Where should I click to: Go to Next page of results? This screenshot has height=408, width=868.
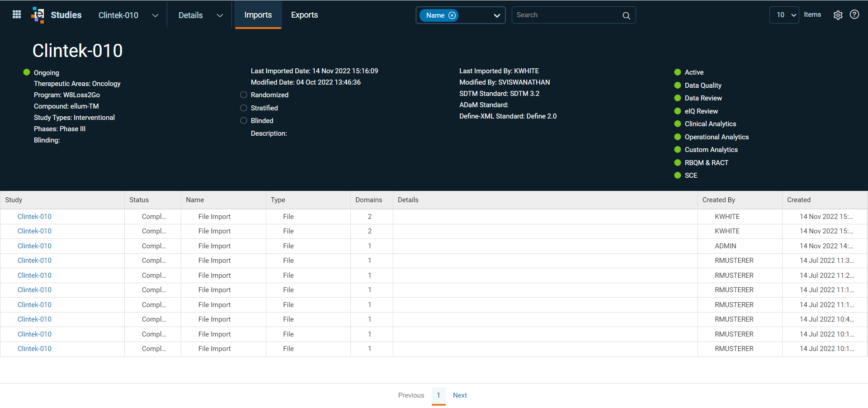click(x=460, y=395)
